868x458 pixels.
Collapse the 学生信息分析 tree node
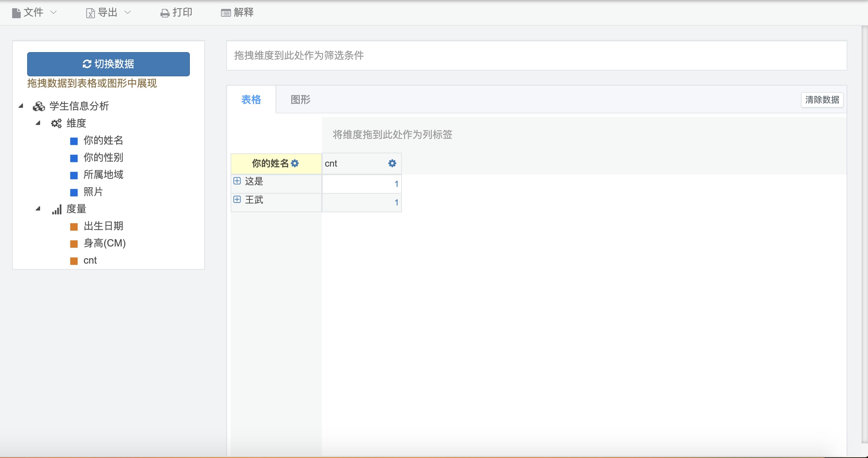click(21, 106)
